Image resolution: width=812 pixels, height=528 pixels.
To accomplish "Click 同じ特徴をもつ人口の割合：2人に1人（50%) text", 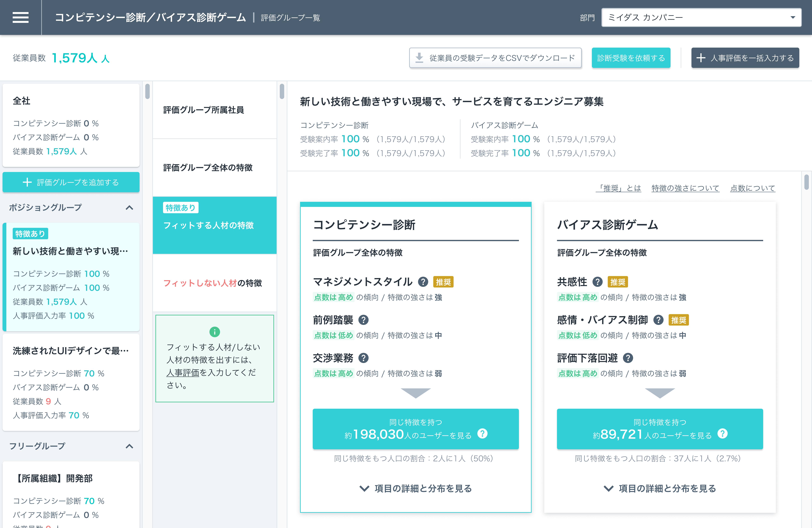I will point(413,458).
